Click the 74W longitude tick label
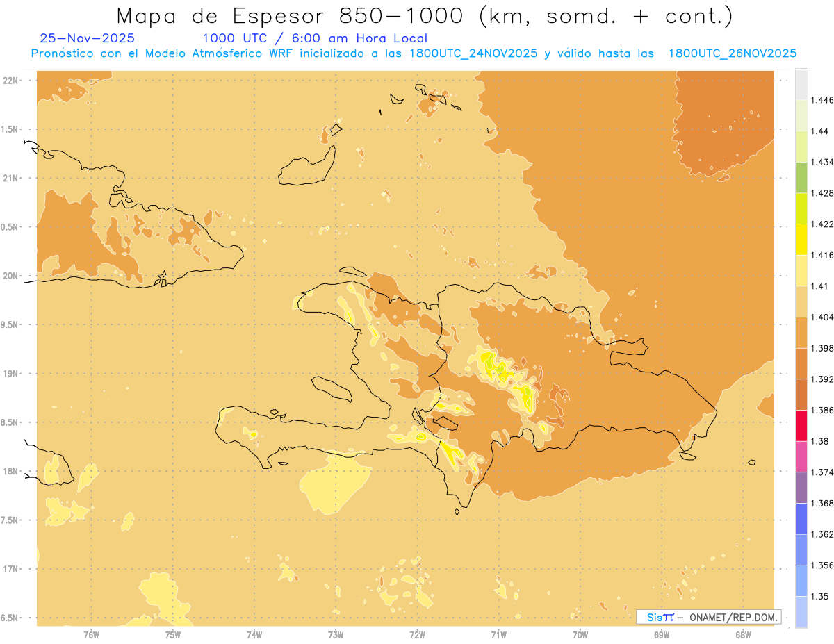This screenshot has height=644, width=834. (254, 634)
